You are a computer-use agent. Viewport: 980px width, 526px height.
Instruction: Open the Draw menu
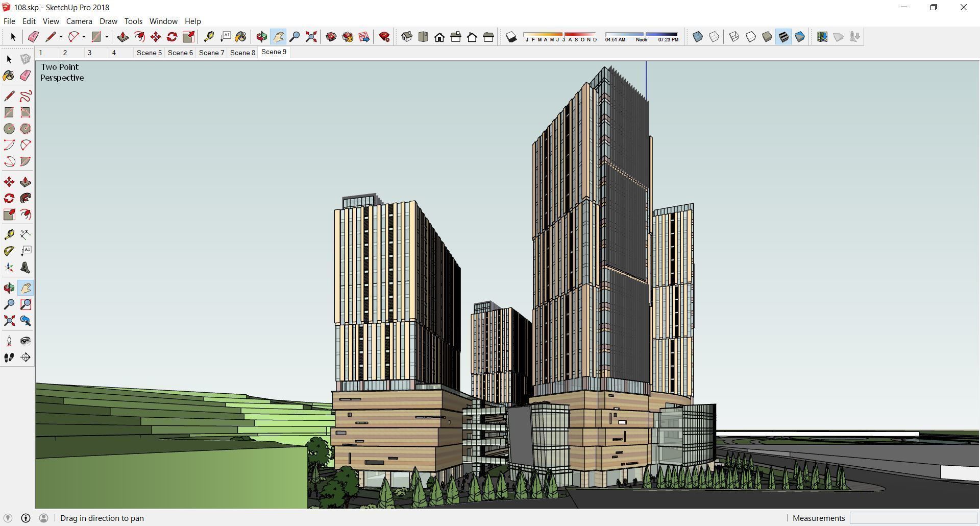click(108, 21)
